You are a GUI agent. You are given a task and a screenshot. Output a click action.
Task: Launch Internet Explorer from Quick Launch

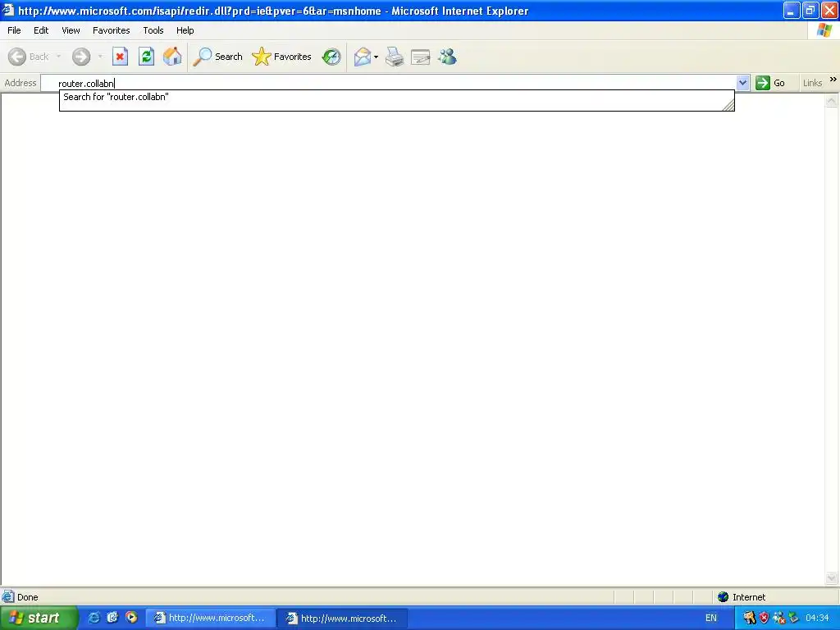tap(94, 618)
